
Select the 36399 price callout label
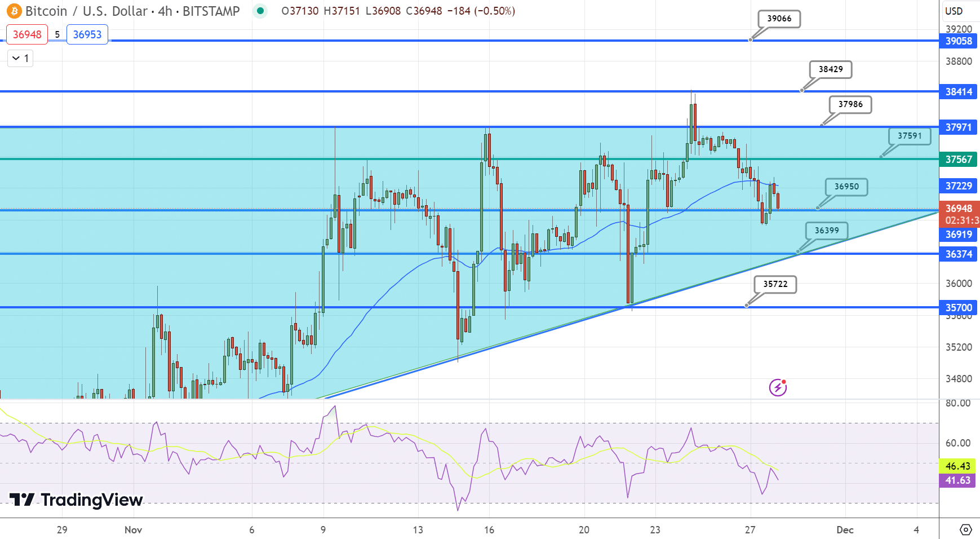827,231
